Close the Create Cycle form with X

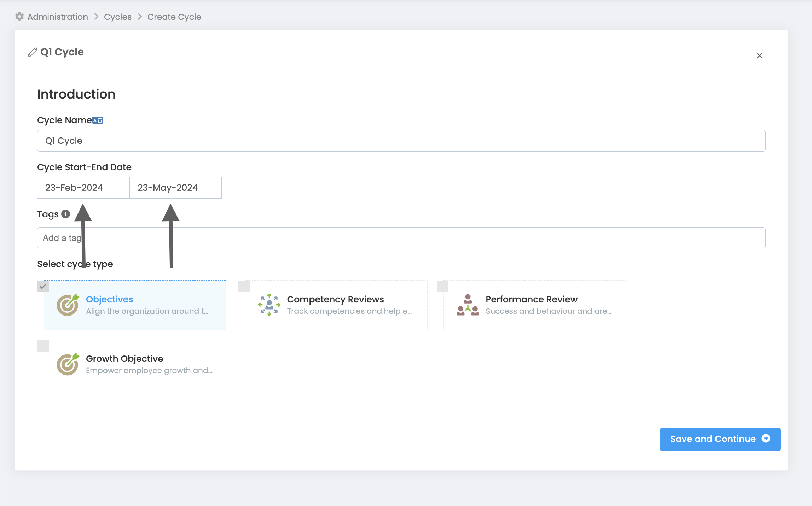click(759, 55)
